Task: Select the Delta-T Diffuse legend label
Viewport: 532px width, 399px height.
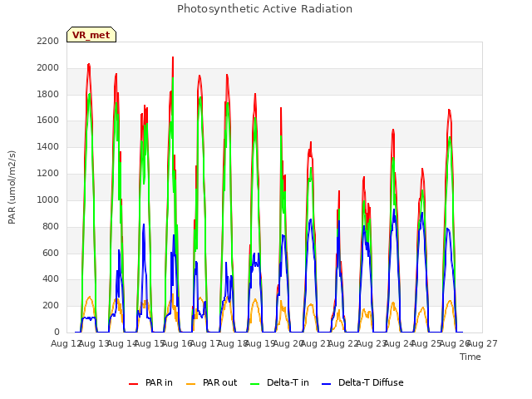Action: pyautogui.click(x=371, y=382)
